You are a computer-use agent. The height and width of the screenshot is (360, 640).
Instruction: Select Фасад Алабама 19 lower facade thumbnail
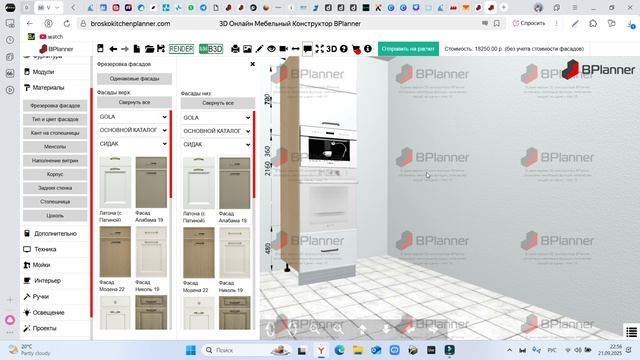click(235, 183)
